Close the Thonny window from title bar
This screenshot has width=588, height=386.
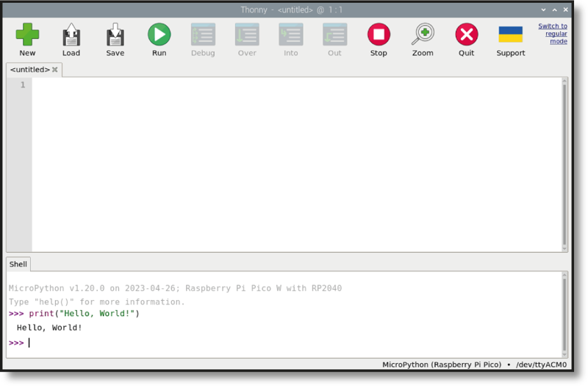tap(565, 10)
